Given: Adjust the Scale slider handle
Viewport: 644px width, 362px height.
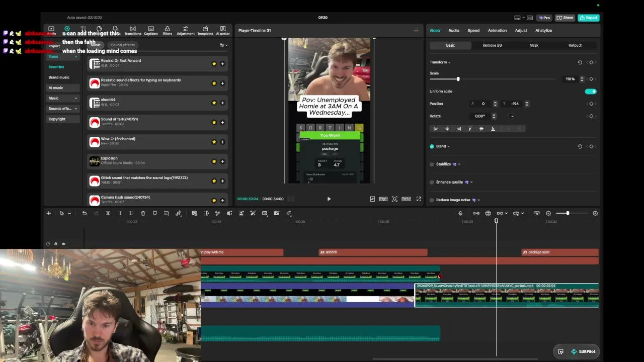Looking at the screenshot, I should point(458,79).
